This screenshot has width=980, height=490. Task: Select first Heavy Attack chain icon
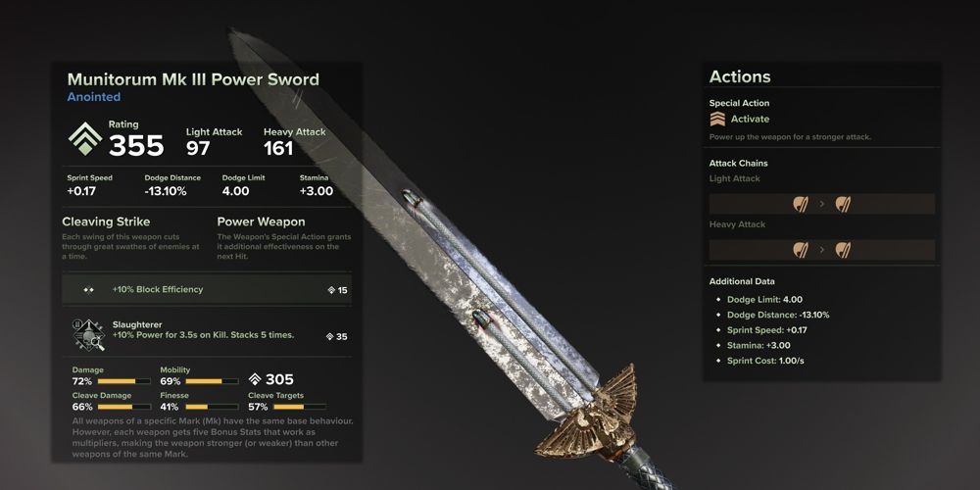(x=801, y=250)
